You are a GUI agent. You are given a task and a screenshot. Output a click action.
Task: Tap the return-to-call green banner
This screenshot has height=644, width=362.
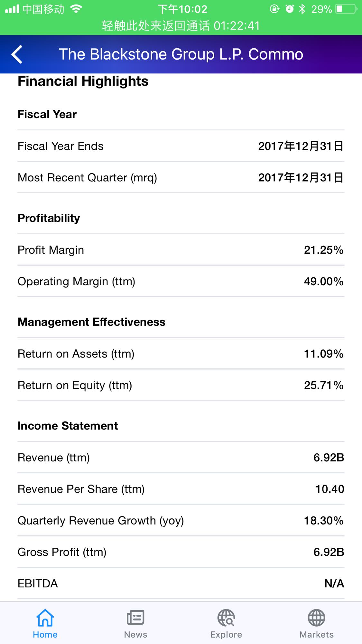181,26
